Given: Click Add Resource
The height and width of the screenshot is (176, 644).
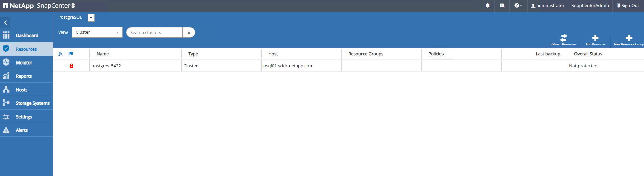Looking at the screenshot, I should point(595,40).
